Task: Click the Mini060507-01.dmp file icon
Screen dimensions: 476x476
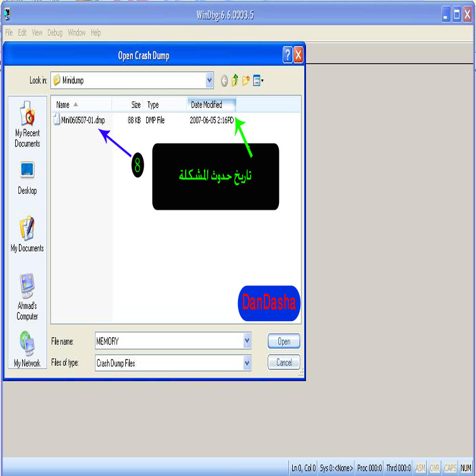Action: 57,119
